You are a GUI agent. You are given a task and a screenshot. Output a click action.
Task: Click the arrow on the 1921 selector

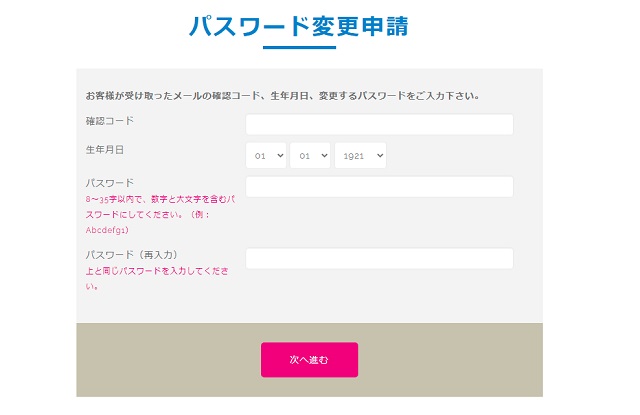[377, 156]
